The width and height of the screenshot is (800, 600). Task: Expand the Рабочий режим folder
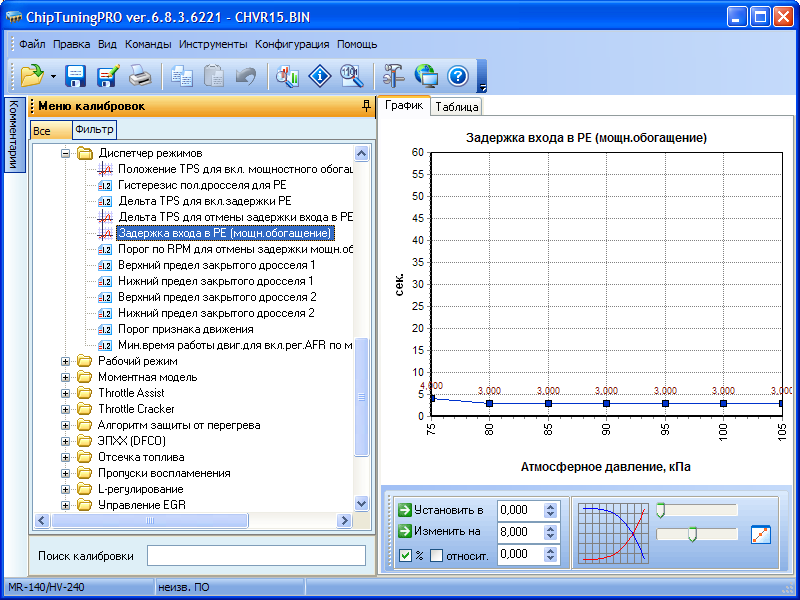66,361
